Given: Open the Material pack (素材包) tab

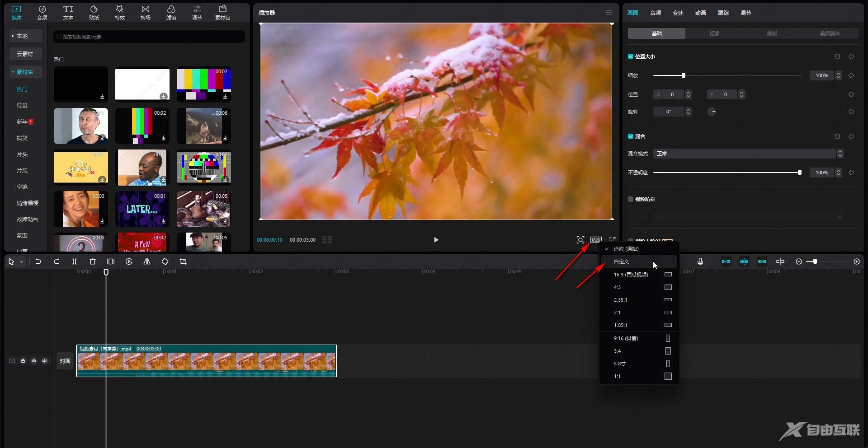Looking at the screenshot, I should pyautogui.click(x=222, y=13).
